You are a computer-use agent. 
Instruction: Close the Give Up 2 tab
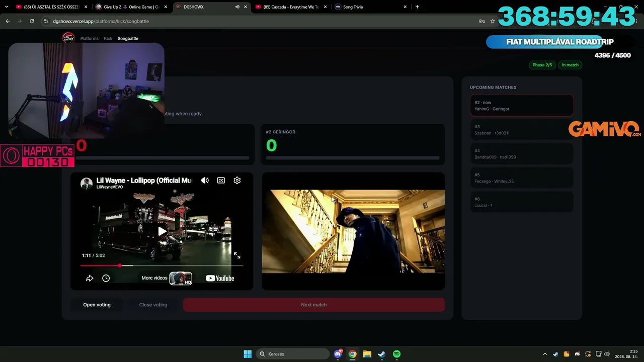167,7
